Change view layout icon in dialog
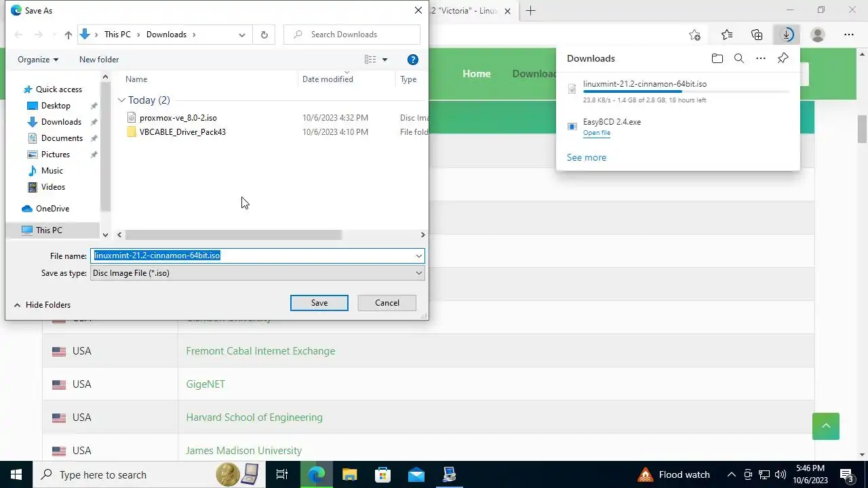Image resolution: width=868 pixels, height=488 pixels. point(370,60)
